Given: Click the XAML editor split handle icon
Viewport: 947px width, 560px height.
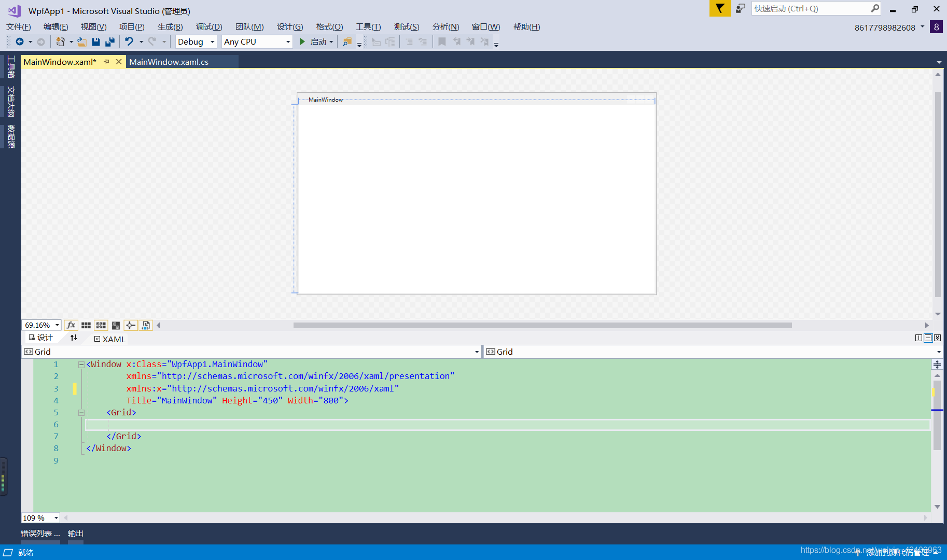Looking at the screenshot, I should point(937,365).
